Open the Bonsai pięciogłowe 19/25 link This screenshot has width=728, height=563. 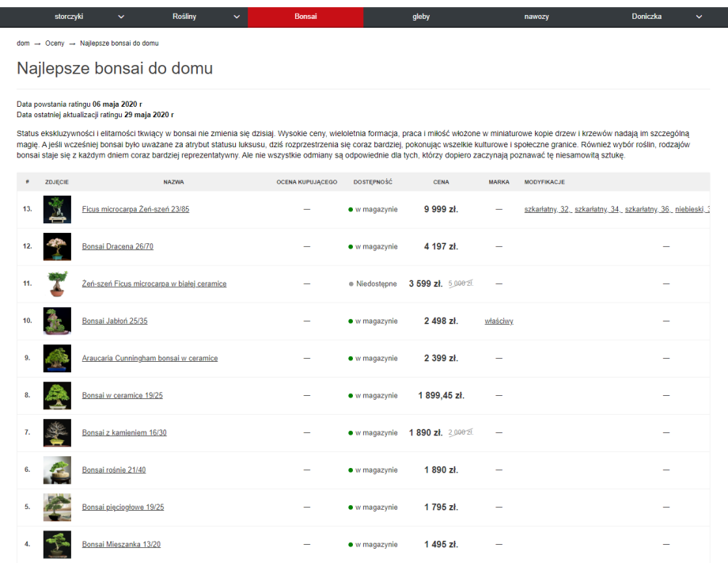123,508
